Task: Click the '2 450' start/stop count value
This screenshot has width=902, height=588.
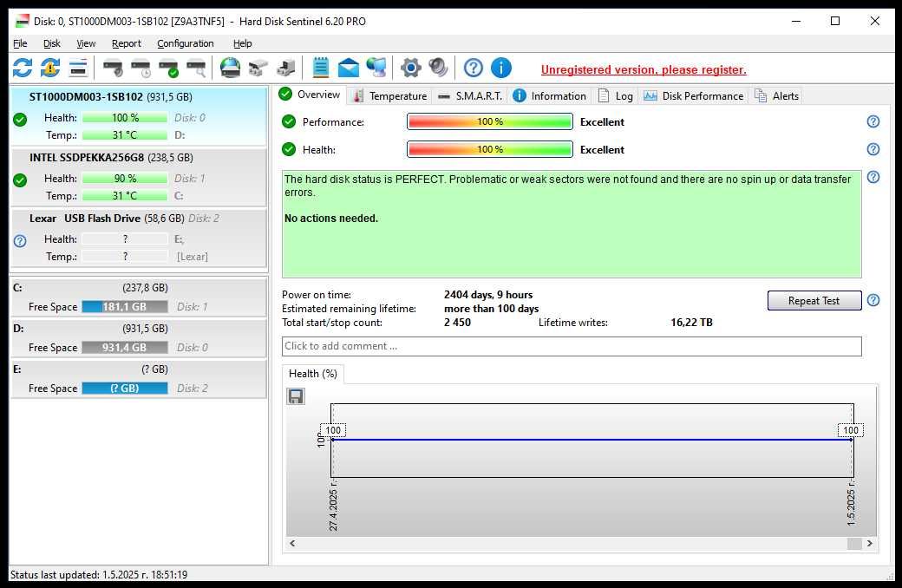Action: (457, 323)
